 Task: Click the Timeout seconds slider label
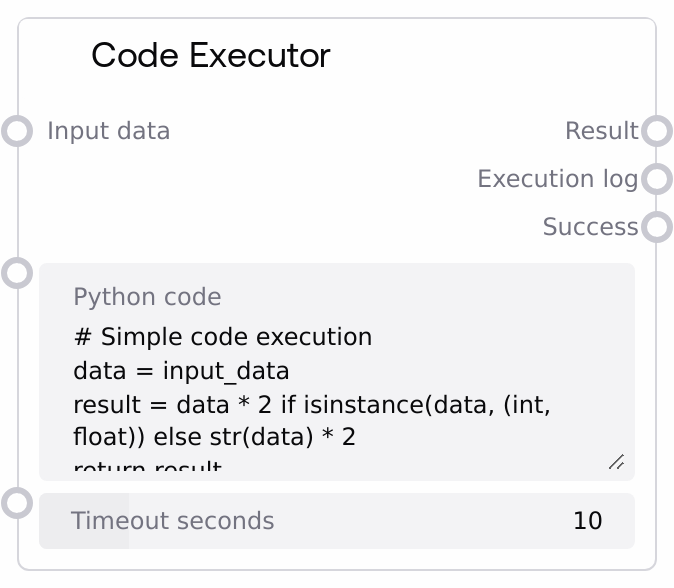(x=172, y=521)
